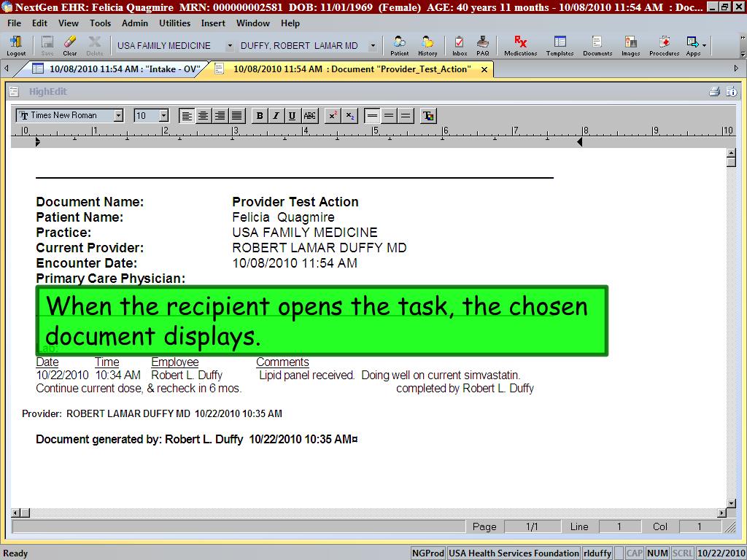Viewport: 747px width, 560px height.
Task: Click the vertical scrollbar up arrow
Action: (x=731, y=153)
